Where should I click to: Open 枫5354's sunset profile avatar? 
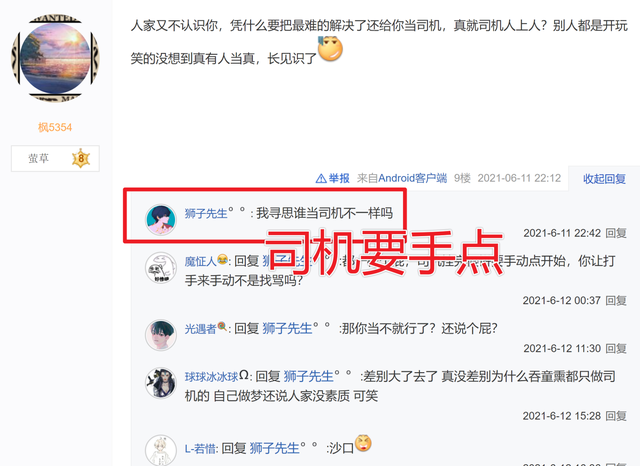tap(55, 59)
